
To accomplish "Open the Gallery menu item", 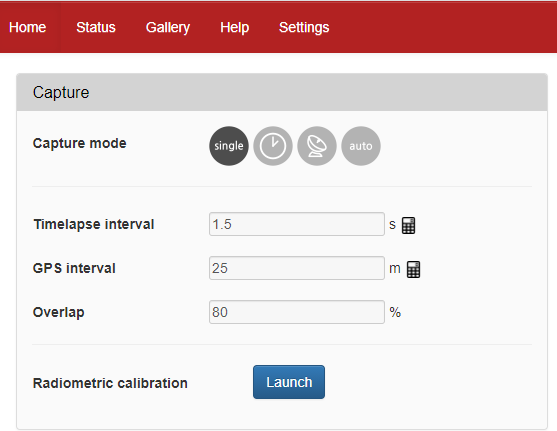I will coord(168,27).
